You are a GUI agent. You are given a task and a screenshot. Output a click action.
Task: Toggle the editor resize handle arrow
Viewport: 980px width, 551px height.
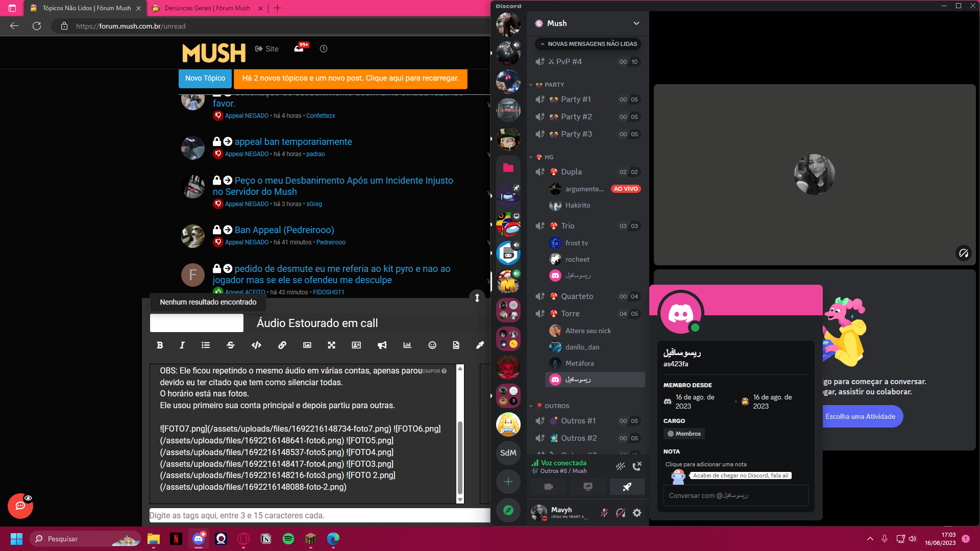(x=477, y=298)
